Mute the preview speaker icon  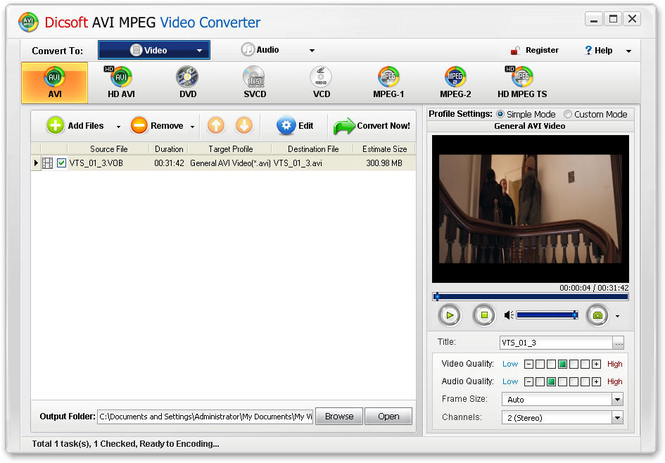pos(509,315)
